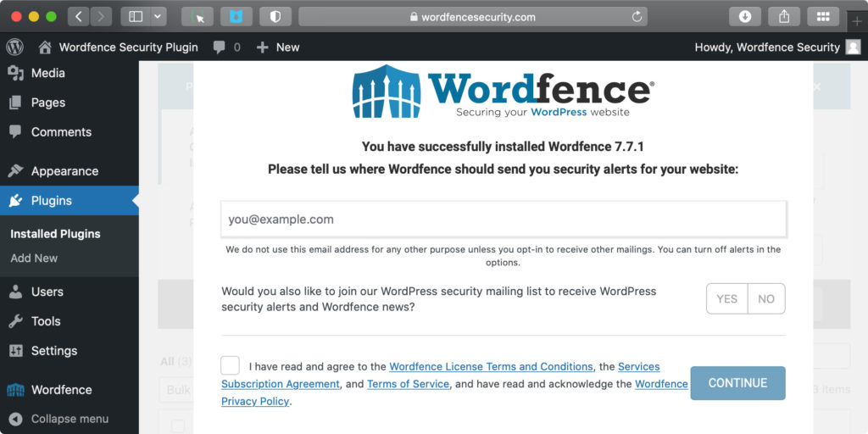Open Add New plugins submenu item

coord(34,258)
